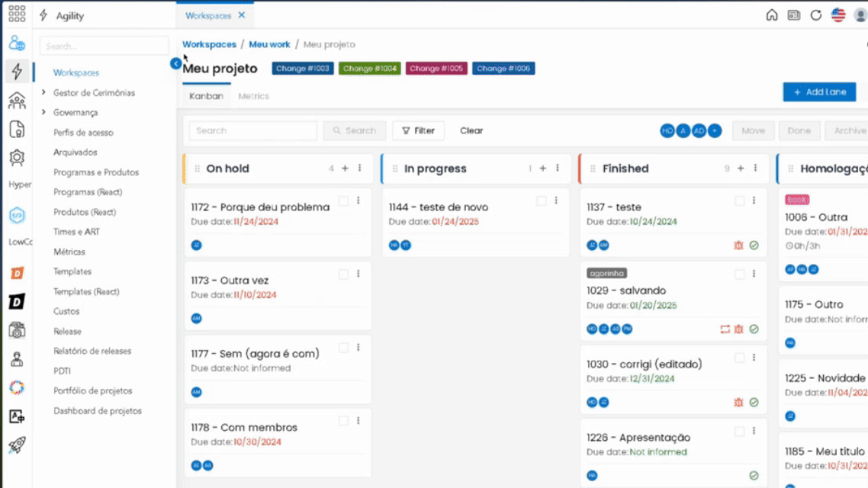Image resolution: width=868 pixels, height=488 pixels.
Task: Open Programas e Produtos in sidebar
Action: 96,172
